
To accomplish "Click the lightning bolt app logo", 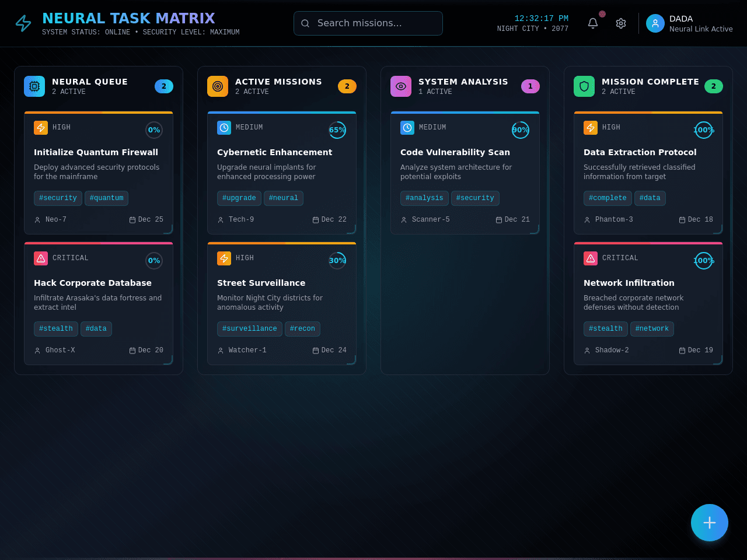I will [23, 23].
